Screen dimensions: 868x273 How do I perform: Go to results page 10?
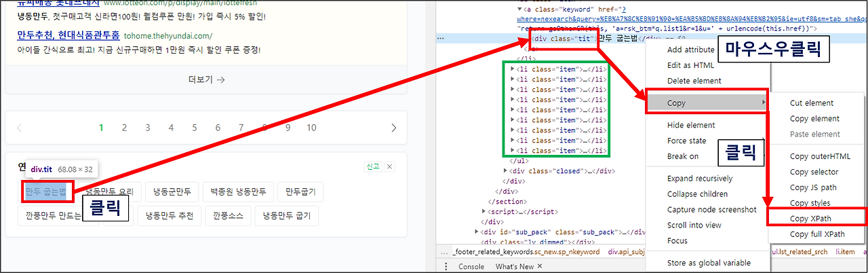311,128
